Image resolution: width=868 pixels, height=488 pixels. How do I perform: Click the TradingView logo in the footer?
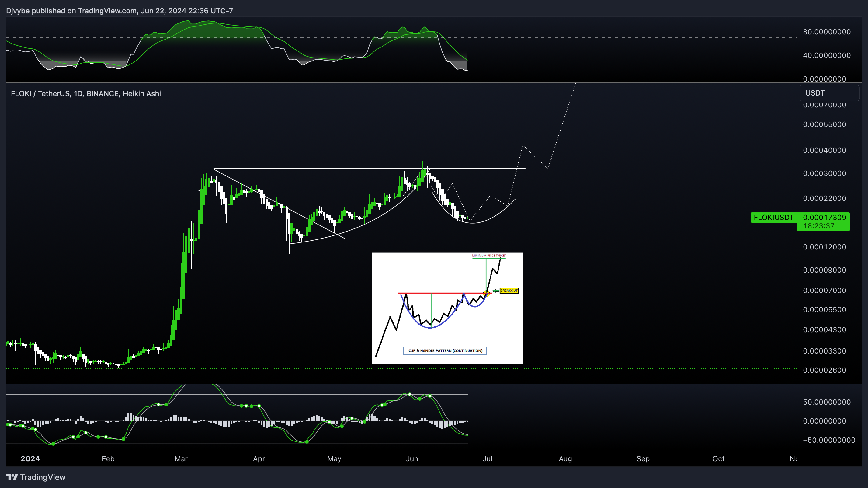(x=36, y=477)
